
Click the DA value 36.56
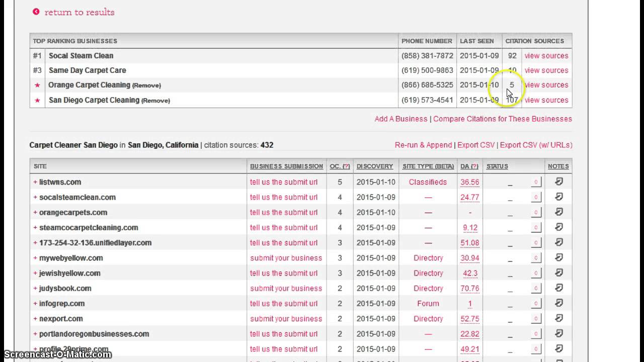tap(470, 182)
